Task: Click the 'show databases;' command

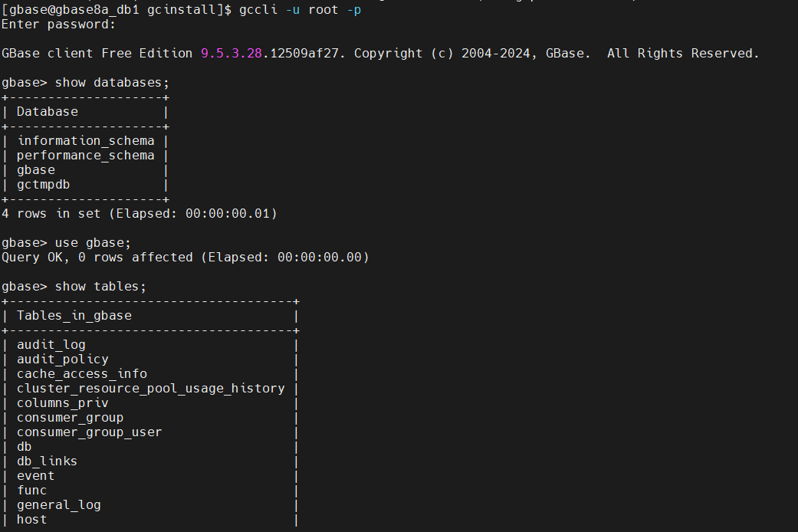Action: [x=112, y=83]
